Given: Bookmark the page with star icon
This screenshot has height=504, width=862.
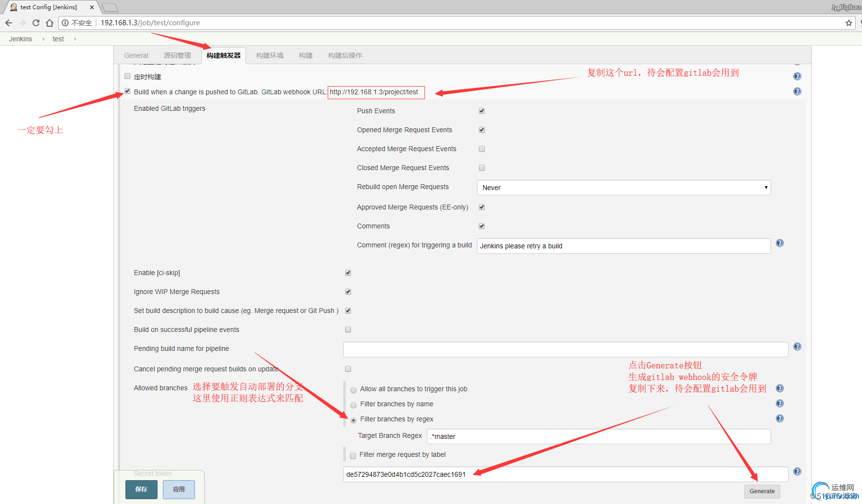Looking at the screenshot, I should (x=849, y=23).
